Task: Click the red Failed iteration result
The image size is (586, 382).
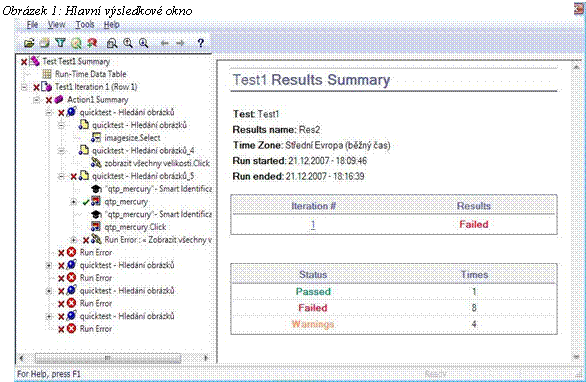Action: point(474,224)
